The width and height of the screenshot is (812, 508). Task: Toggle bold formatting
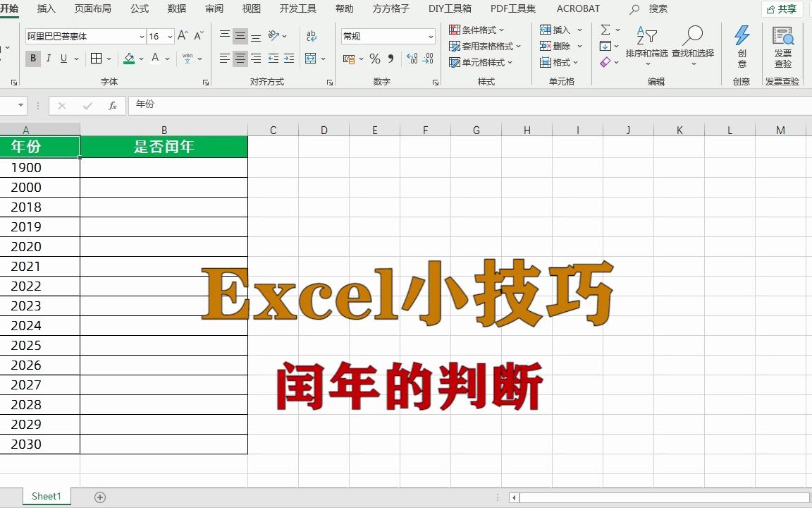point(32,59)
